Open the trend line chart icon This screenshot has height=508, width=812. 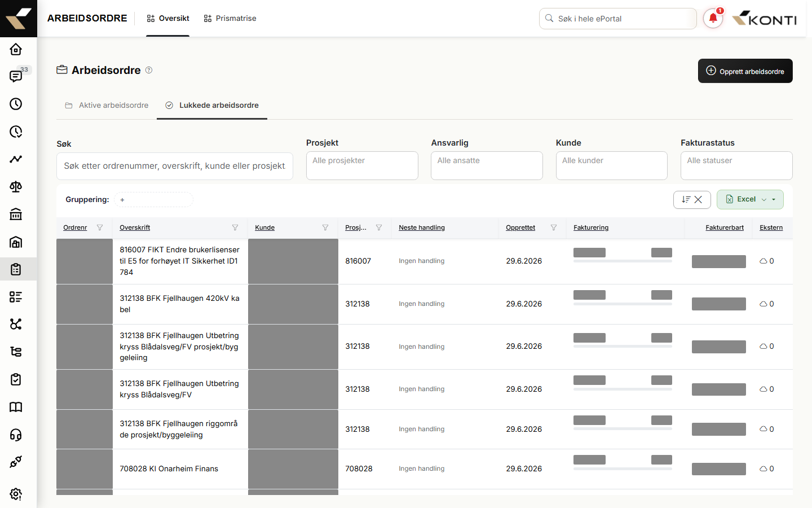(16, 159)
